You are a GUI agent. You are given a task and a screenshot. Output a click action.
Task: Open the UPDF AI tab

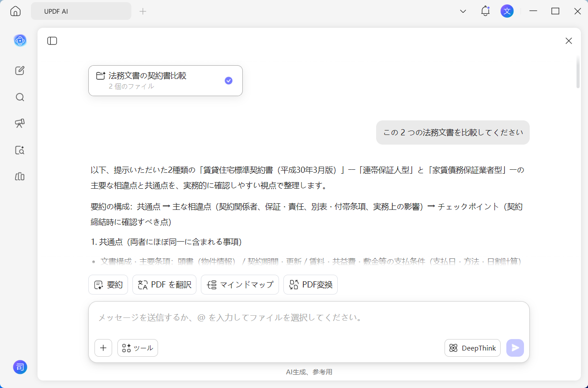(x=81, y=11)
